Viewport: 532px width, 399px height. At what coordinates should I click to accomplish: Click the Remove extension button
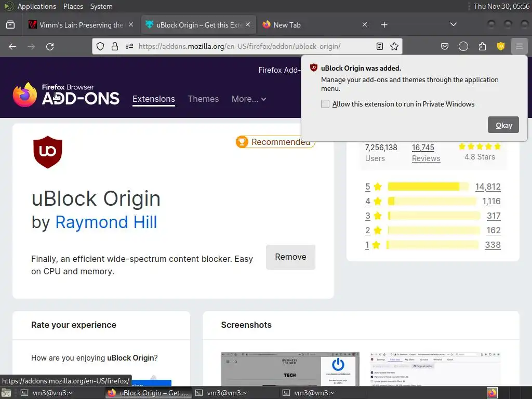pos(290,257)
